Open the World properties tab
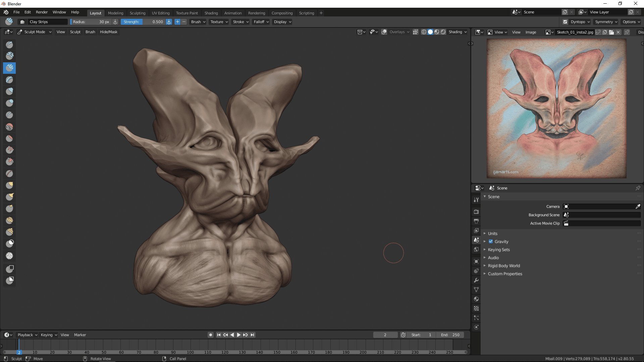 (x=476, y=249)
